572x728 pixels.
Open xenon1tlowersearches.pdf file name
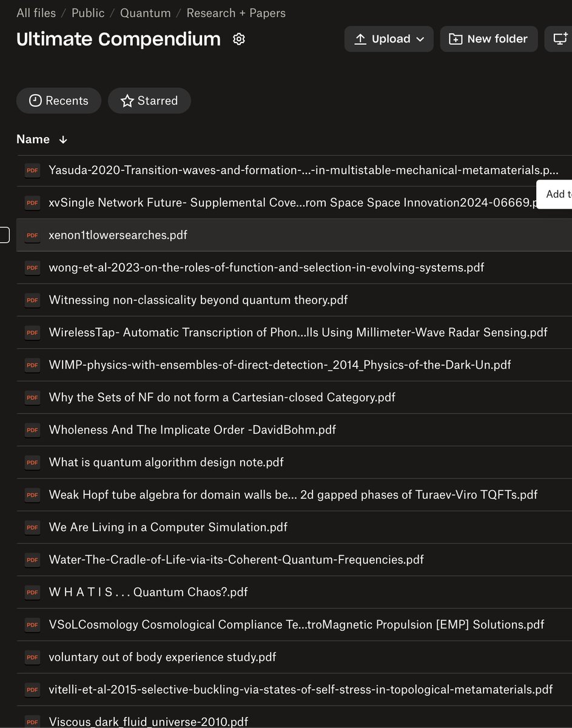[x=118, y=235]
